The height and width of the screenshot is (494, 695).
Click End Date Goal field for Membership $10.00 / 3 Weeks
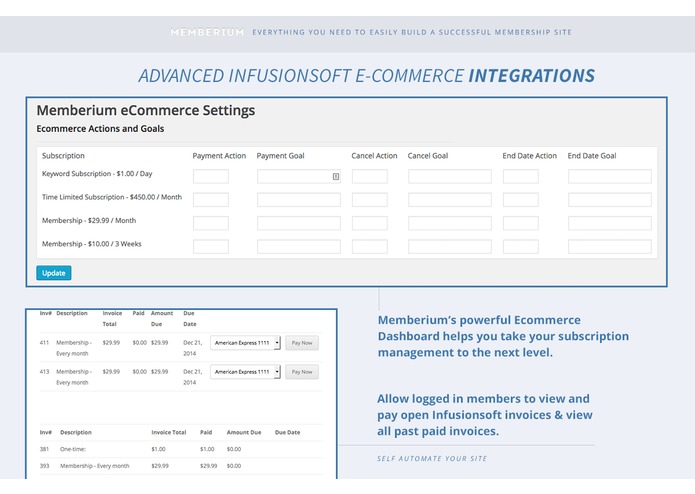(x=610, y=247)
